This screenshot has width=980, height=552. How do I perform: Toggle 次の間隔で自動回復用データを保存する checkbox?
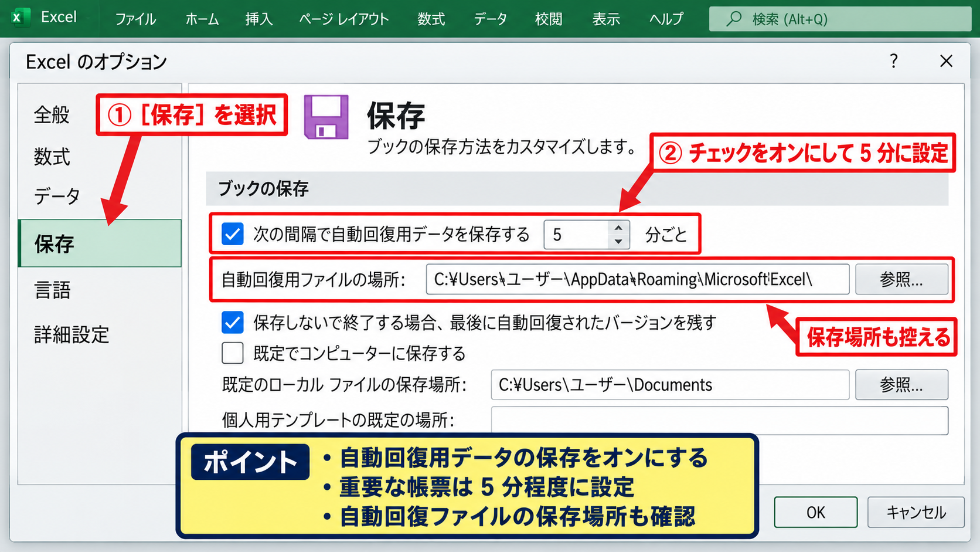[x=233, y=235]
